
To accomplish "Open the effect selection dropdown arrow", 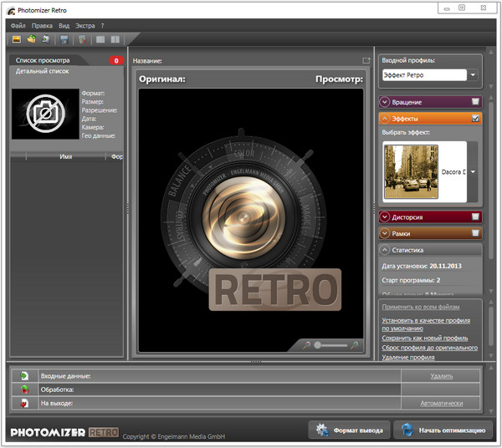I will coord(472,171).
